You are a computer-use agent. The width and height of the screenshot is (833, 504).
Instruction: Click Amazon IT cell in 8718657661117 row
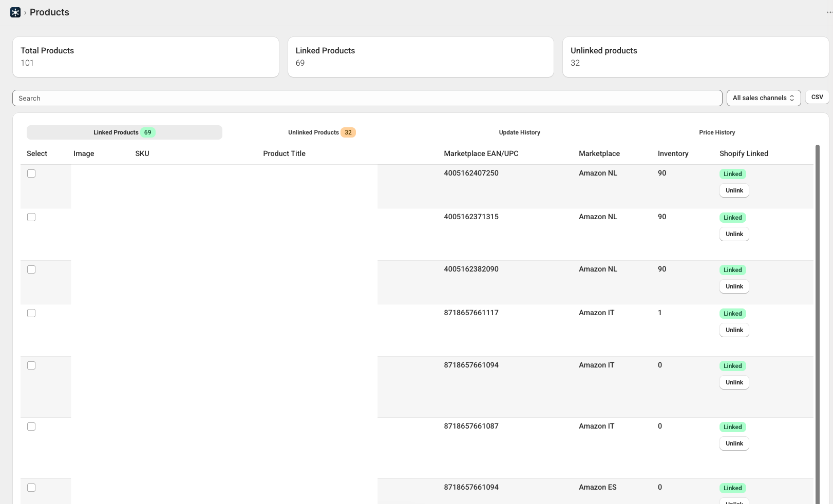pos(596,313)
